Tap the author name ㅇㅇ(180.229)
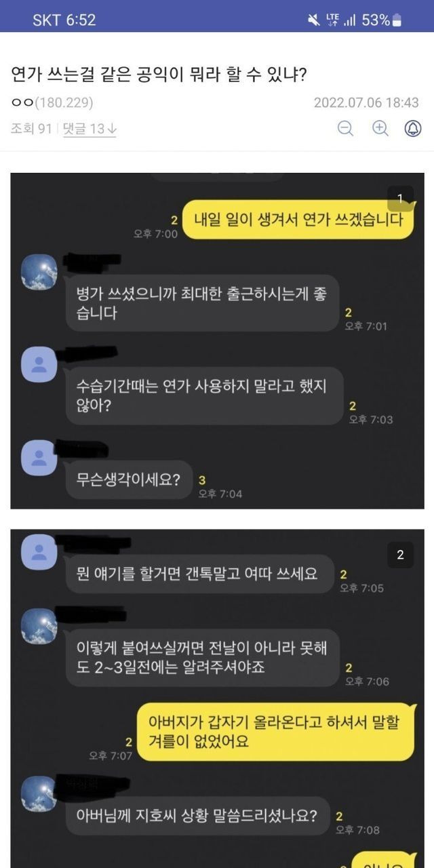This screenshot has width=434, height=868. (52, 103)
